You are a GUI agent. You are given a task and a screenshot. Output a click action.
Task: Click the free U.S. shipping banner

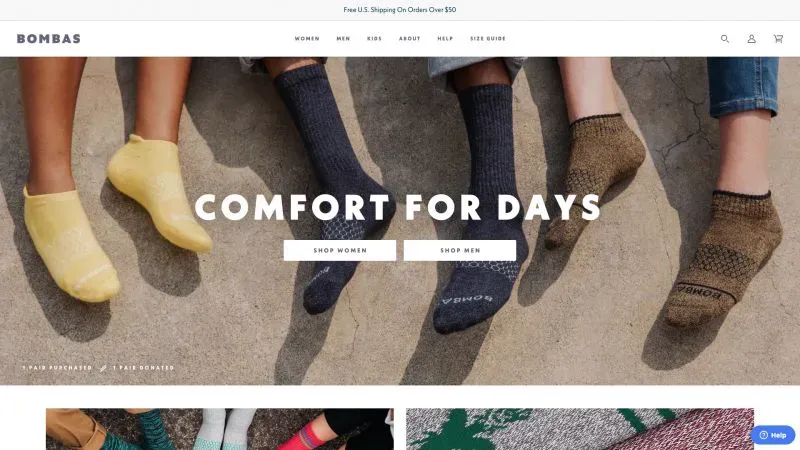(x=400, y=10)
